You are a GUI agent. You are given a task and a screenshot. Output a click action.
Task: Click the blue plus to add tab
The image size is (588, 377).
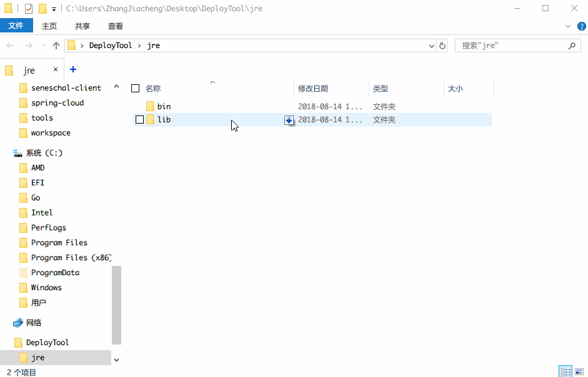point(73,69)
